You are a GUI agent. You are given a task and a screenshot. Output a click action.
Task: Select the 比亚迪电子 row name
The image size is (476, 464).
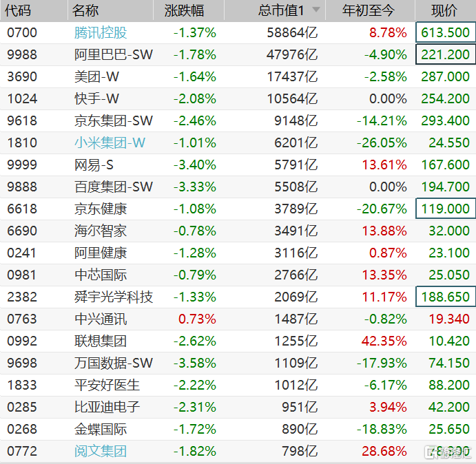107,407
